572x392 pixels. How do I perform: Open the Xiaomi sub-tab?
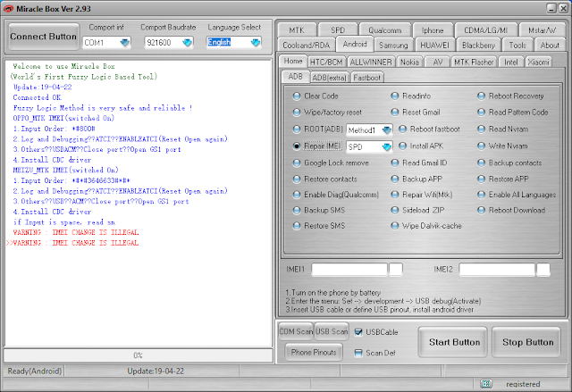point(538,63)
